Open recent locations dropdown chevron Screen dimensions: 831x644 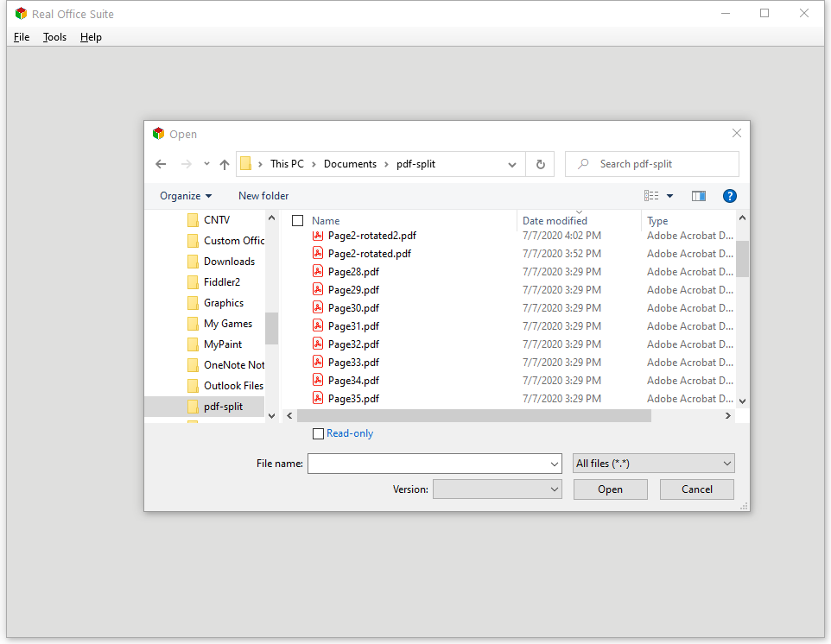pos(206,164)
